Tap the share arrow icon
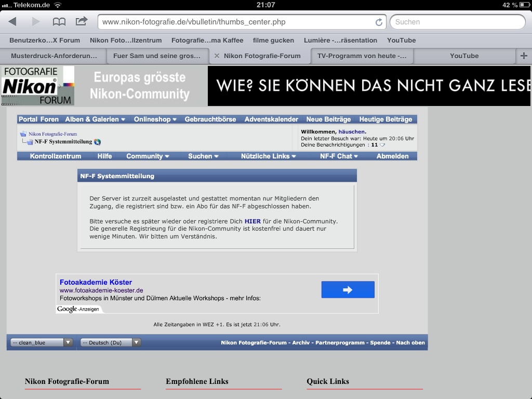The width and height of the screenshot is (532, 399). tap(82, 21)
